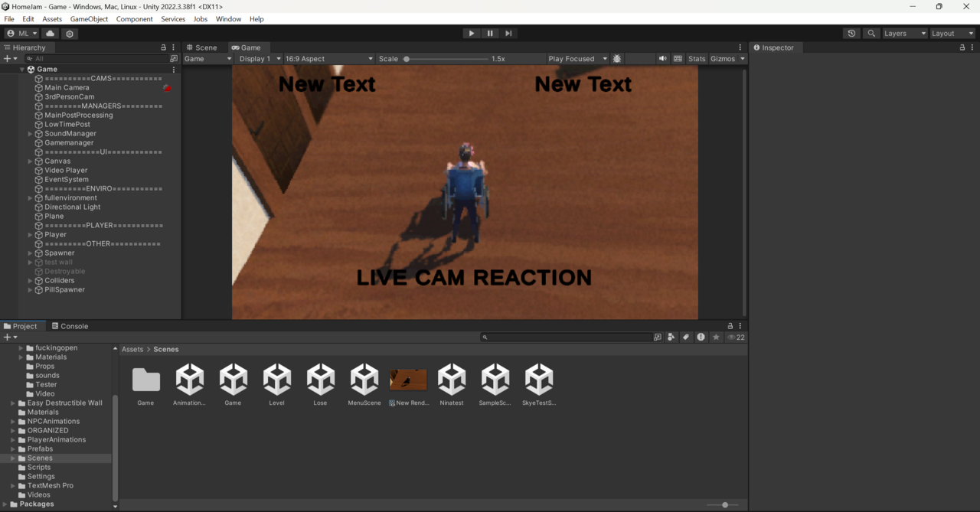Open Game view panel kebab menu
This screenshot has height=512, width=980.
(x=740, y=47)
